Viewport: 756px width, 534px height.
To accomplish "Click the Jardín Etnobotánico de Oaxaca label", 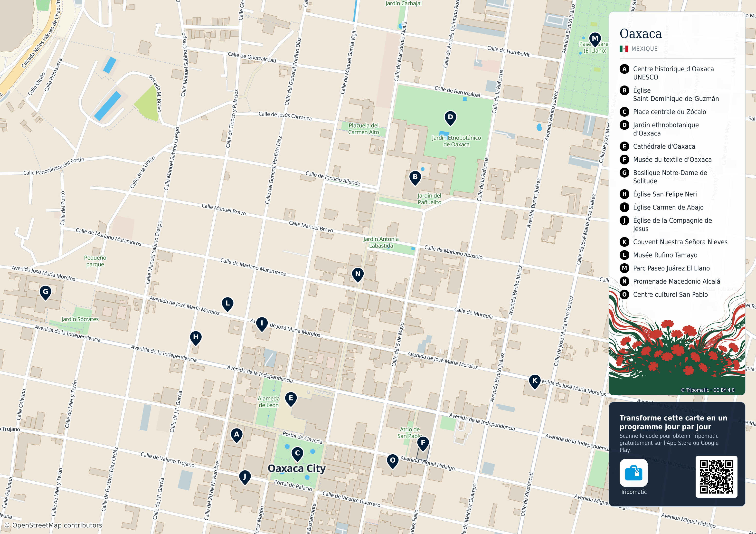I will [456, 141].
